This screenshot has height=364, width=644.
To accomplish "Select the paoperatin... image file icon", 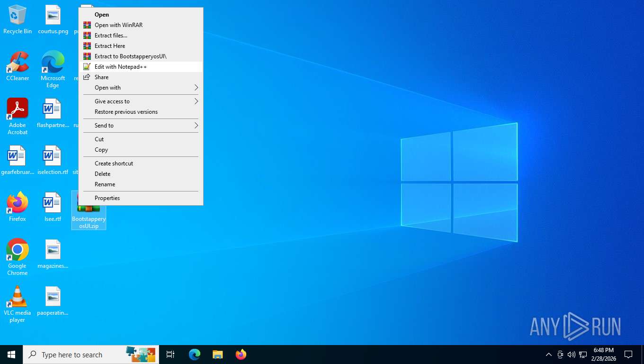I will point(53,301).
